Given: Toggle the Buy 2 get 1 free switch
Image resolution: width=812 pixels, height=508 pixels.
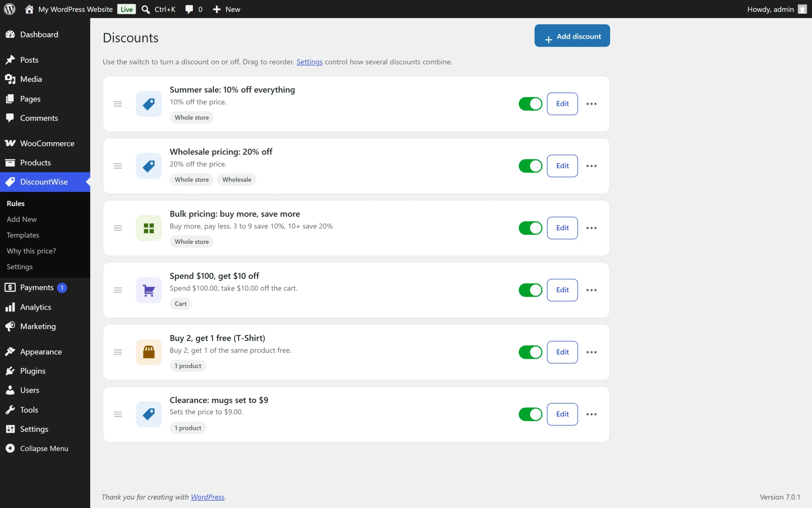Looking at the screenshot, I should coord(530,352).
